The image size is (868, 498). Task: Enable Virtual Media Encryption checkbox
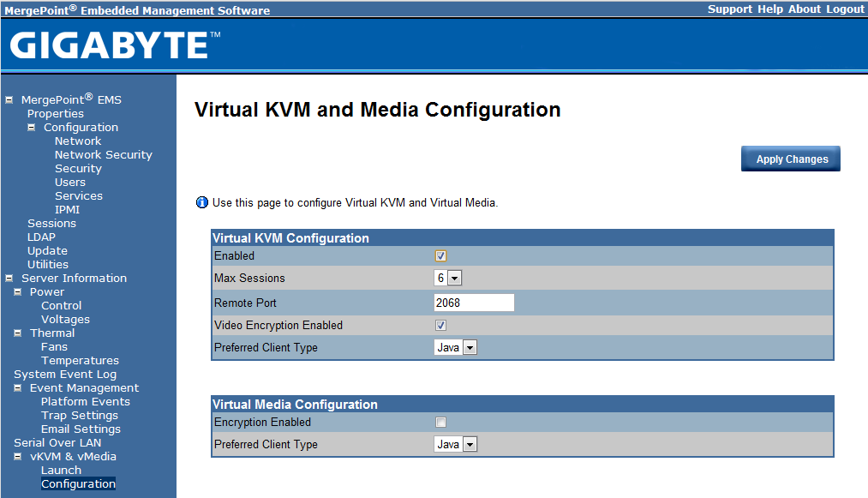440,423
